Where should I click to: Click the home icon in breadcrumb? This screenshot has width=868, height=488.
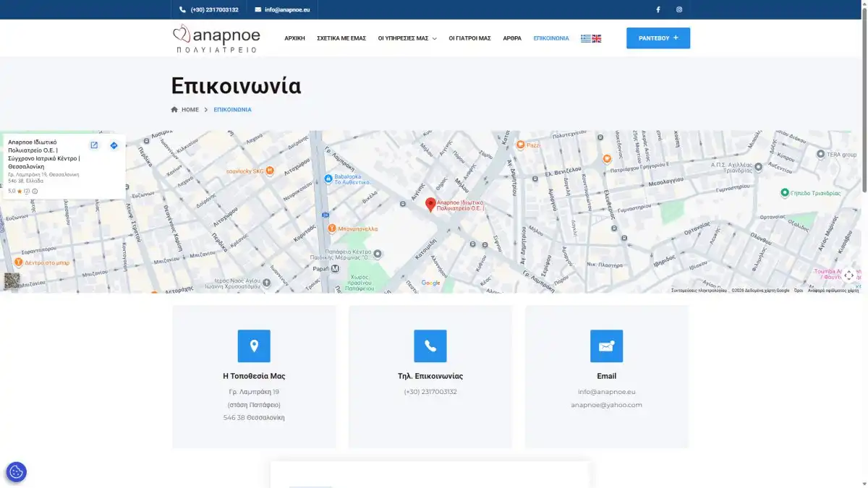174,110
